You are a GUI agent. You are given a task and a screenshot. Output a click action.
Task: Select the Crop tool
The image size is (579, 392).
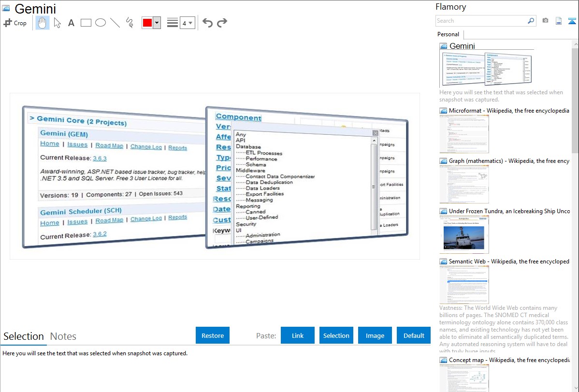[15, 23]
